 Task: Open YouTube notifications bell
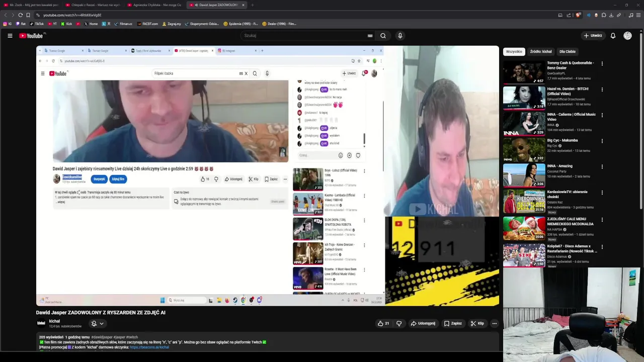[x=613, y=36]
